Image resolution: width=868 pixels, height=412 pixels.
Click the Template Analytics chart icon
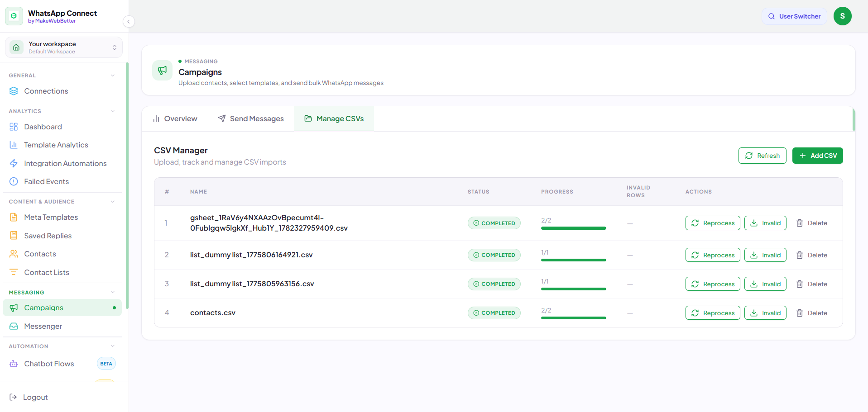14,145
